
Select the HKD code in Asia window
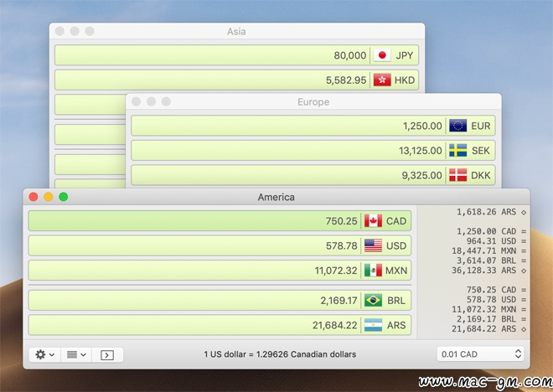pos(405,80)
